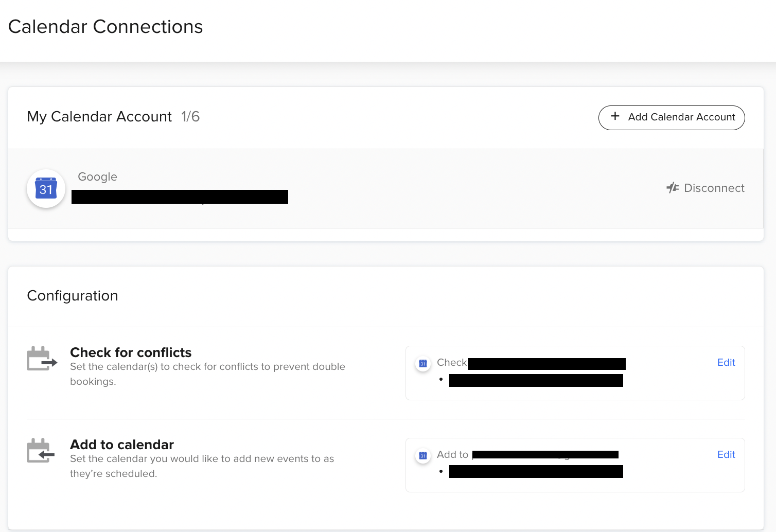Click the My Calendar Account heading
The height and width of the screenshot is (532, 776).
(x=99, y=117)
